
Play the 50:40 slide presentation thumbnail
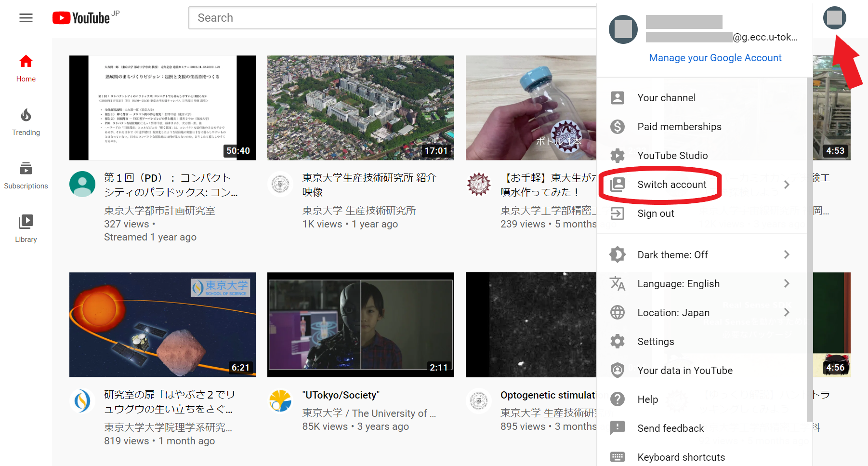(x=162, y=108)
